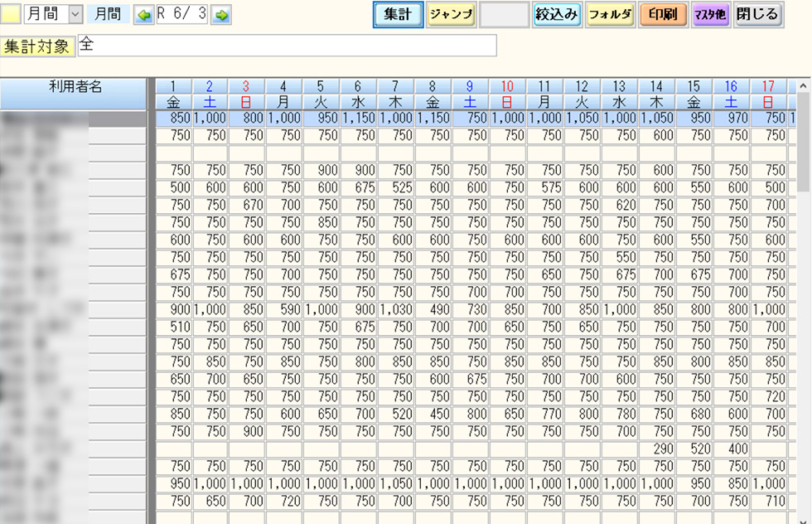Click cell 520 under day 7
Viewport: 812px width, 524px height.
pyautogui.click(x=396, y=414)
